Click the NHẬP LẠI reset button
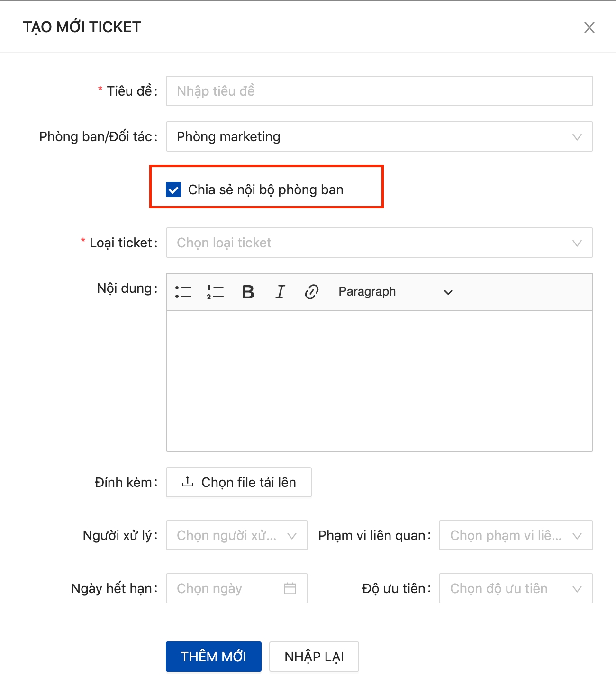 [314, 657]
